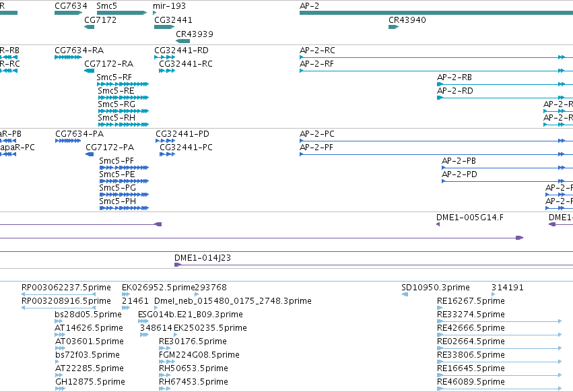Click EST AT14626.5prime

point(89,328)
